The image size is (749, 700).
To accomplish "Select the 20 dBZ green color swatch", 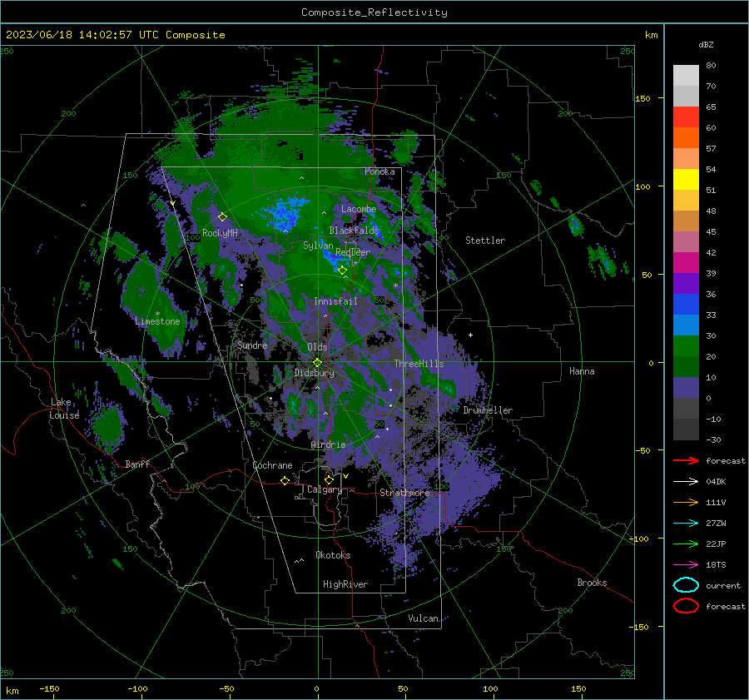I will point(686,346).
